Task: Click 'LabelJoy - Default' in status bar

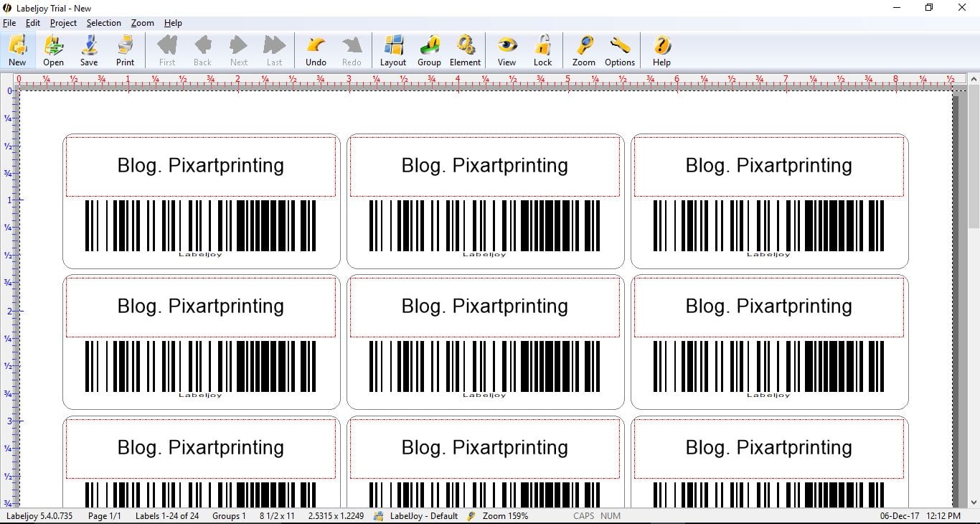Action: [424, 516]
